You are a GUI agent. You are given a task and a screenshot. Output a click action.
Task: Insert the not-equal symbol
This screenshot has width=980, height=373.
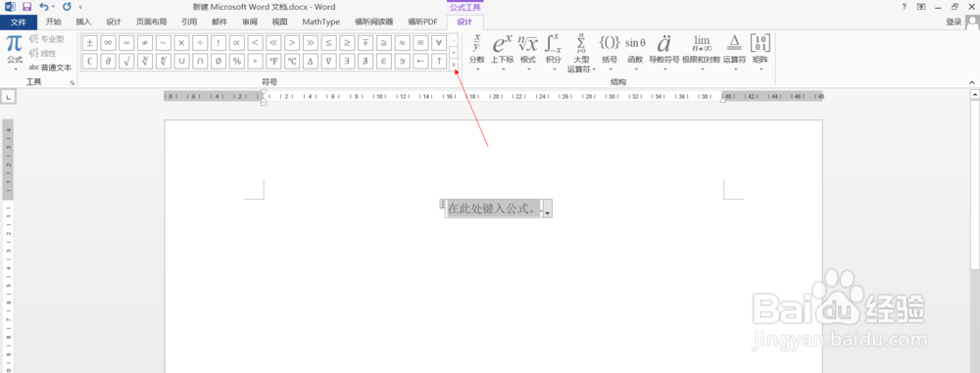144,42
